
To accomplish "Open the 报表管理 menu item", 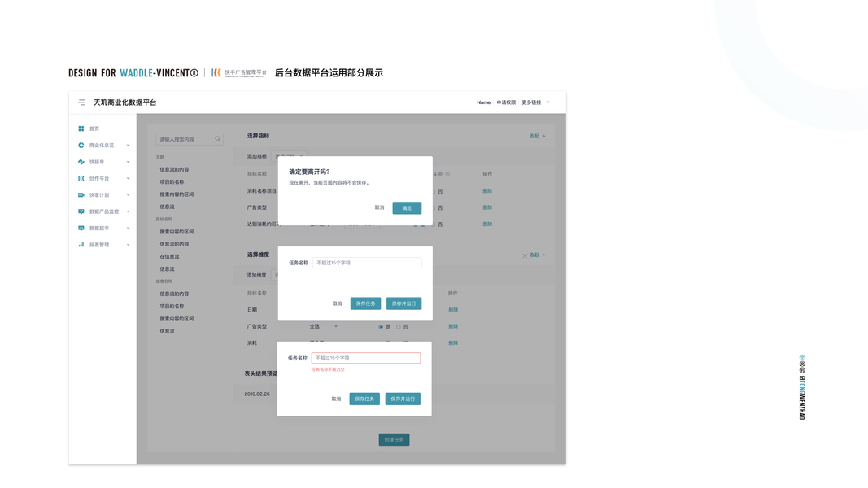I will point(99,245).
